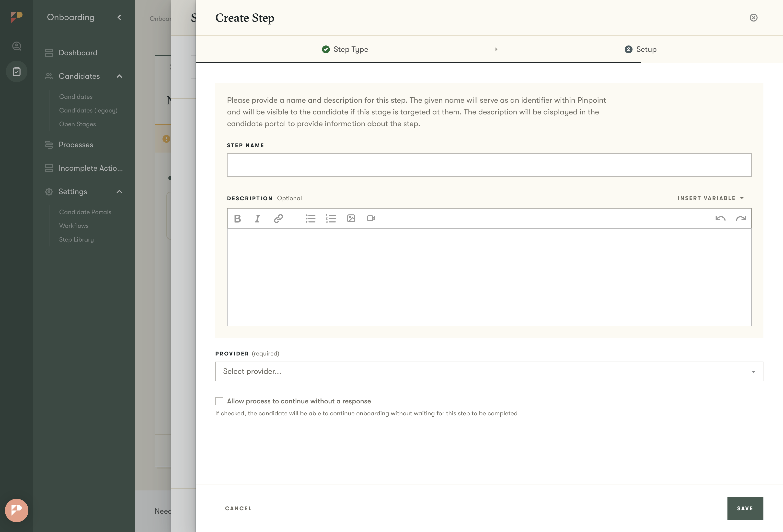Image resolution: width=783 pixels, height=532 pixels.
Task: Open Step Library in sidebar
Action: pyautogui.click(x=77, y=239)
